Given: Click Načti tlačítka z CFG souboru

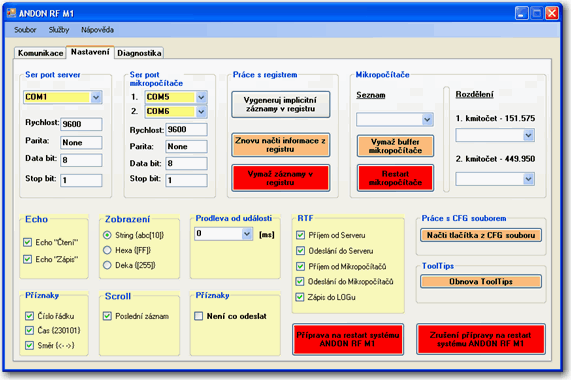Looking at the screenshot, I should (481, 235).
